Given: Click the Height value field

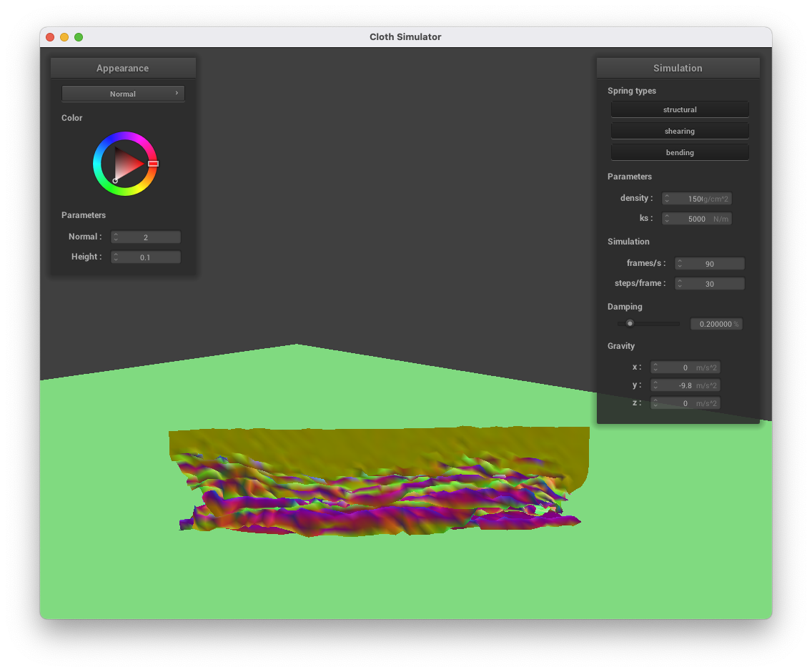Looking at the screenshot, I should pos(146,257).
